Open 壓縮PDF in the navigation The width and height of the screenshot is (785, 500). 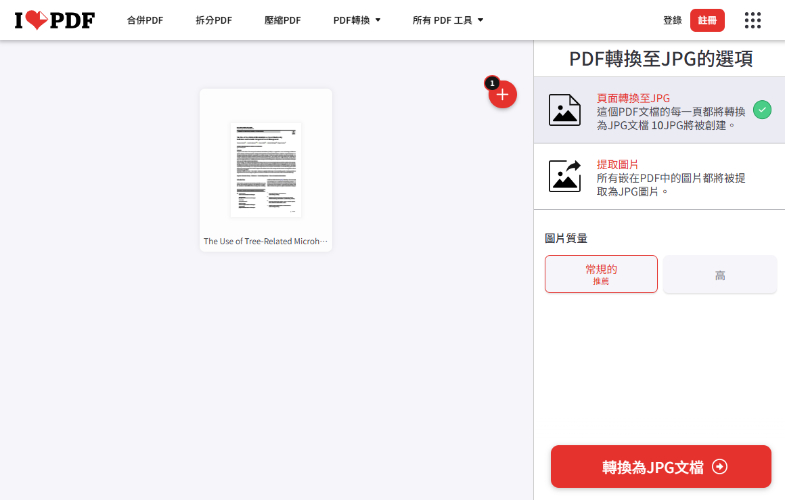click(282, 20)
